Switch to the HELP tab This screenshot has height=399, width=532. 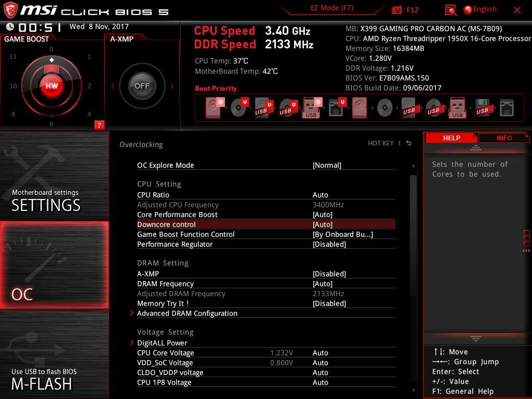point(451,138)
